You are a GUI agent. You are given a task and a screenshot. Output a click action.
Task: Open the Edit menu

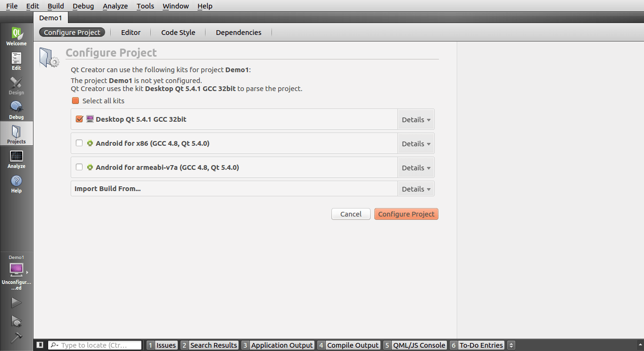click(33, 6)
